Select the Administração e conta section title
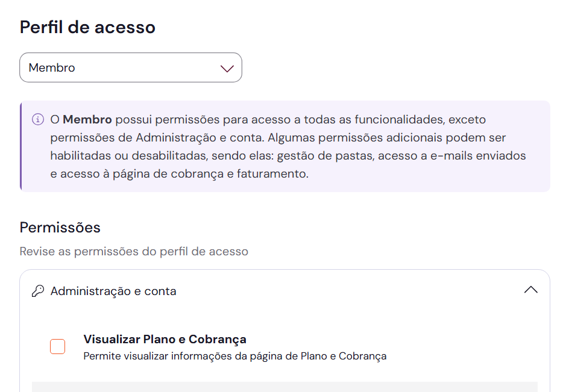 113,291
